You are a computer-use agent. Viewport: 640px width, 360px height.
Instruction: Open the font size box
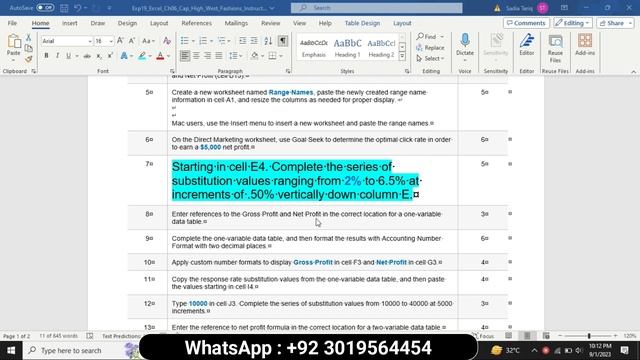pyautogui.click(x=104, y=41)
